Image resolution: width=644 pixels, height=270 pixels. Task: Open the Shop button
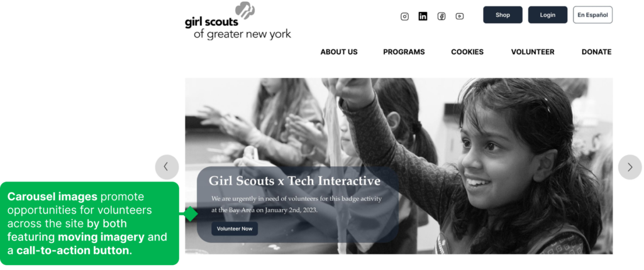pos(502,15)
